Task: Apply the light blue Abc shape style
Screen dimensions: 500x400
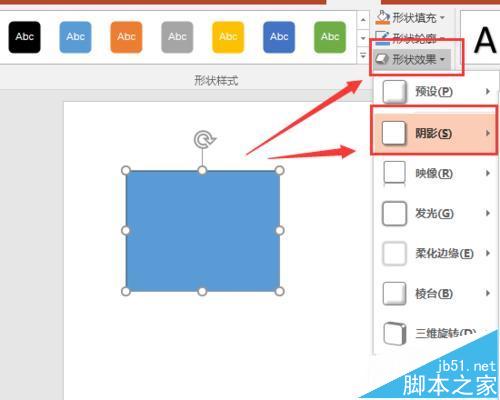Action: tap(75, 37)
